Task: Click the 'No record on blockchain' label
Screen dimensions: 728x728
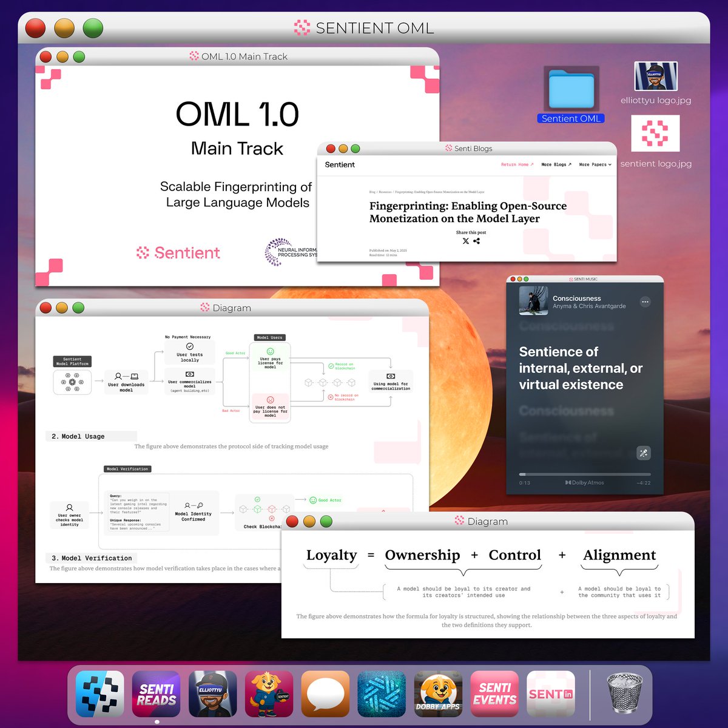Action: (x=343, y=397)
